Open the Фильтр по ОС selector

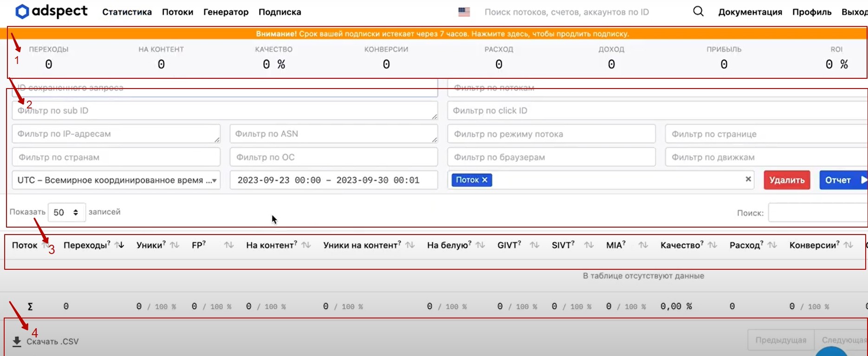(334, 157)
